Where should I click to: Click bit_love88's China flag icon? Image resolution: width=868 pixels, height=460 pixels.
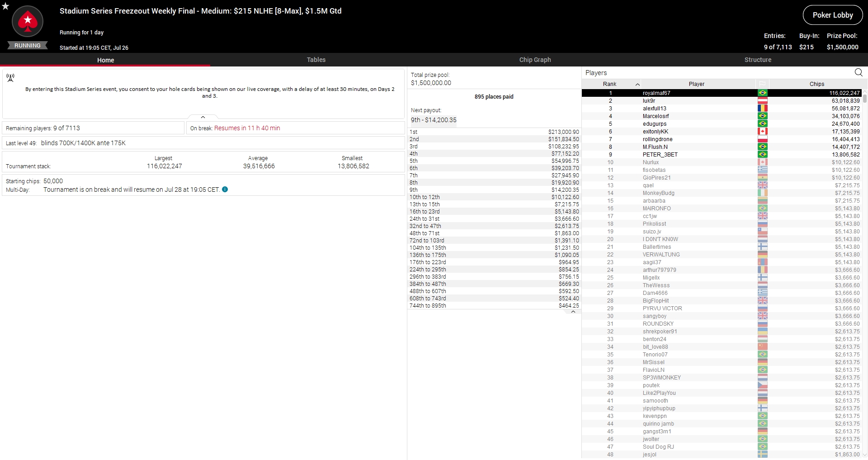[x=763, y=347]
